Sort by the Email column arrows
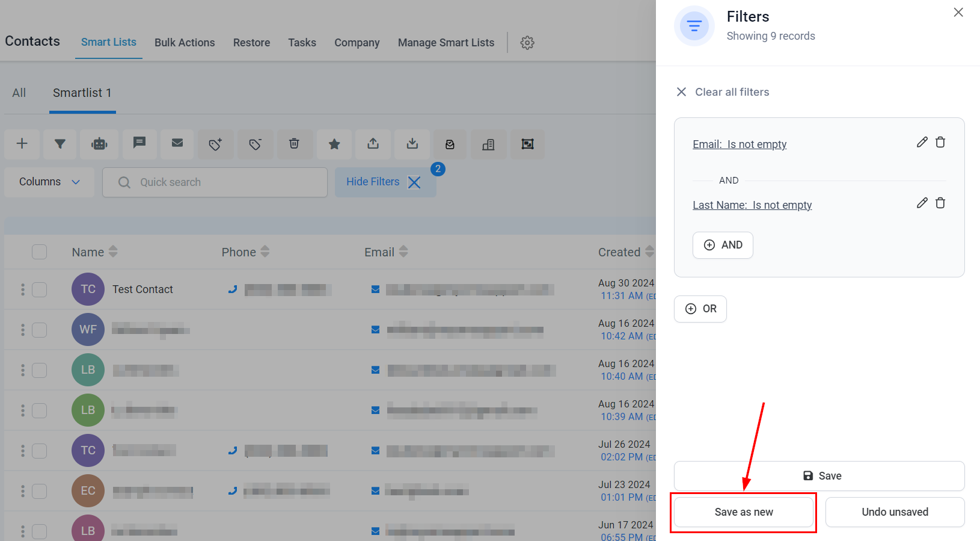The height and width of the screenshot is (541, 980). [x=403, y=252]
